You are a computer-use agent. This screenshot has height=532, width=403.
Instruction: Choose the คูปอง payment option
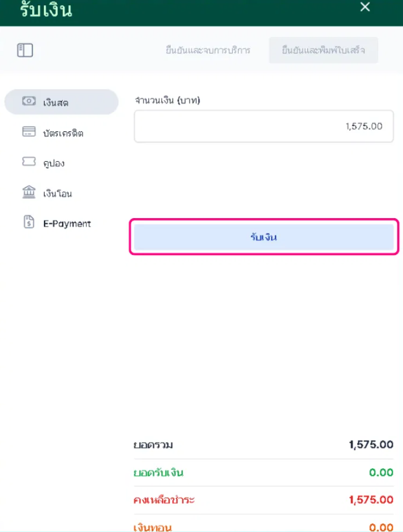tap(54, 164)
